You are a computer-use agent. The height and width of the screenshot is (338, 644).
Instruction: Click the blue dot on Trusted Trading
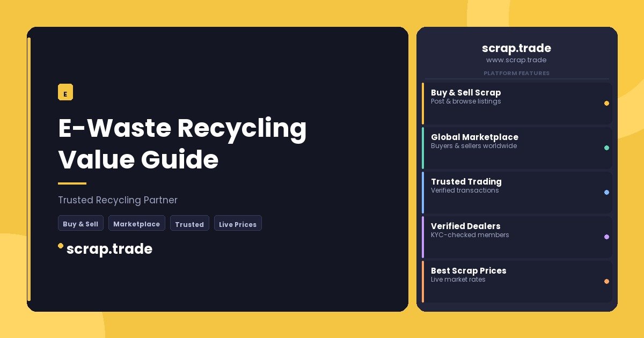click(x=606, y=193)
